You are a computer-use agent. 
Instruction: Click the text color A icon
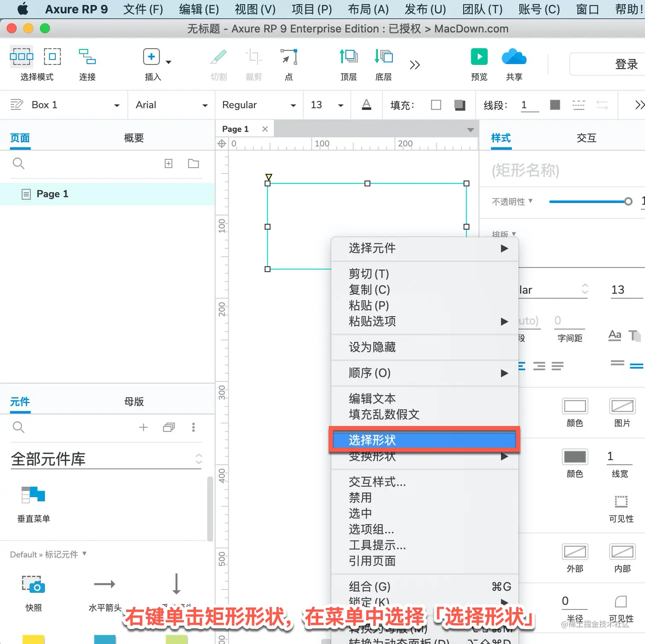pyautogui.click(x=366, y=104)
